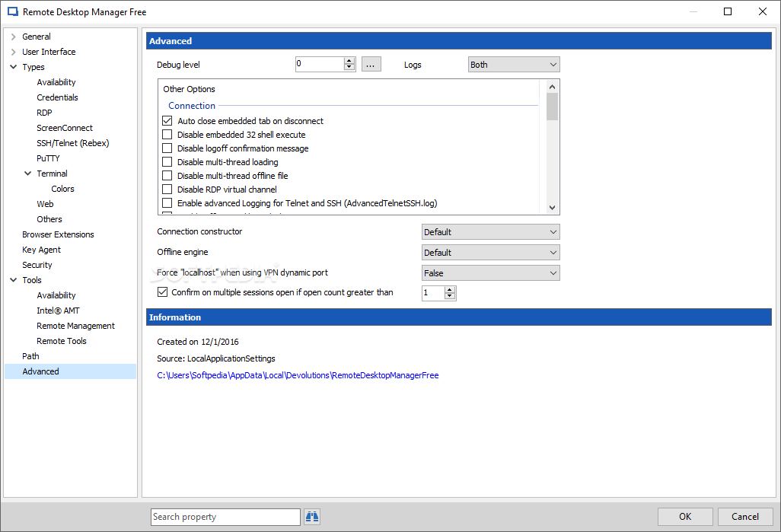Select Colors under Terminal
This screenshot has height=532, width=781.
click(x=62, y=189)
